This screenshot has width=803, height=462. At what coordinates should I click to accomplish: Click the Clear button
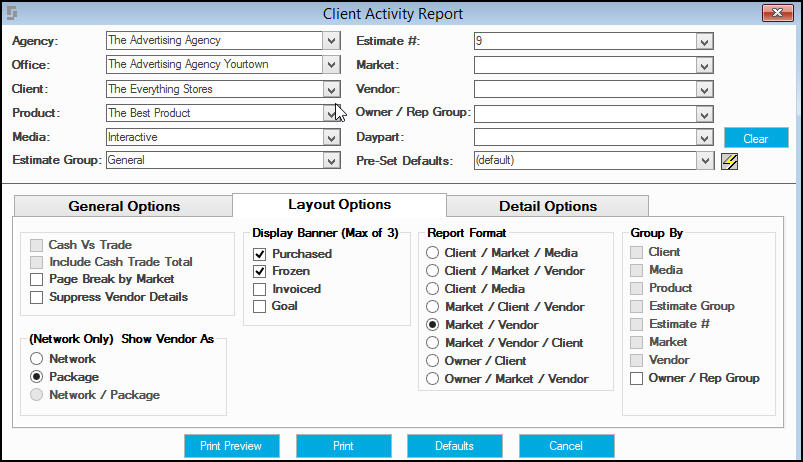[756, 138]
